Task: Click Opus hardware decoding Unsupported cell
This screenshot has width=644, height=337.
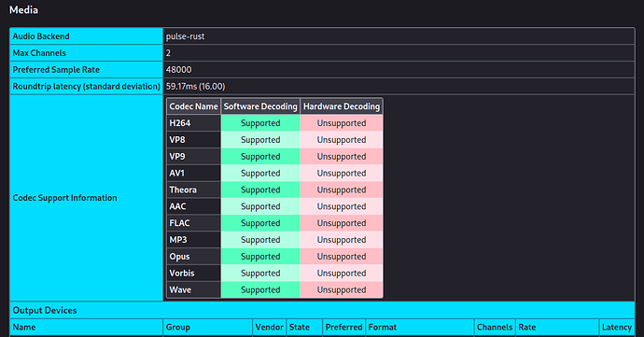Action: pos(342,256)
